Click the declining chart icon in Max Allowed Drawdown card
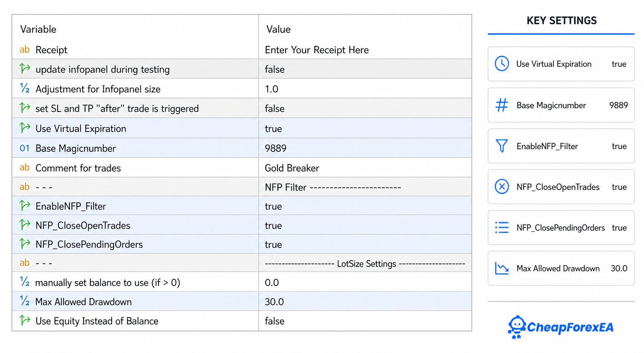Viewport: 644px width, 353px height. click(x=502, y=268)
